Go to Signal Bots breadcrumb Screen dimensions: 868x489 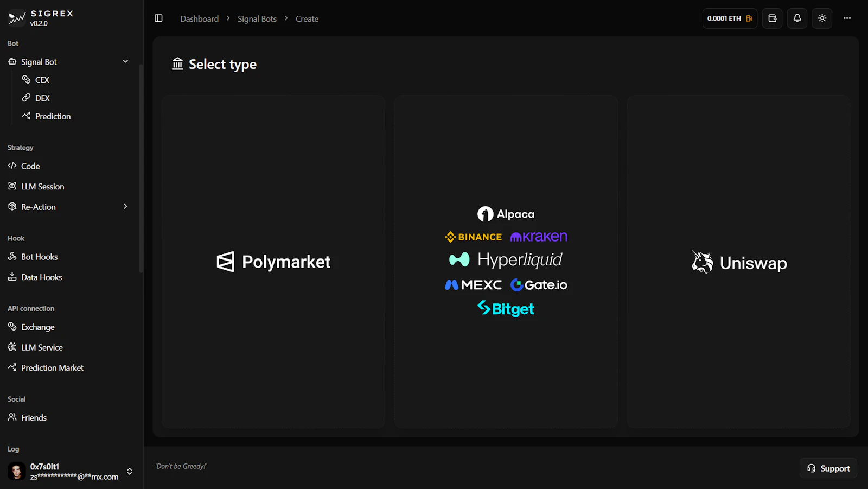[257, 19]
